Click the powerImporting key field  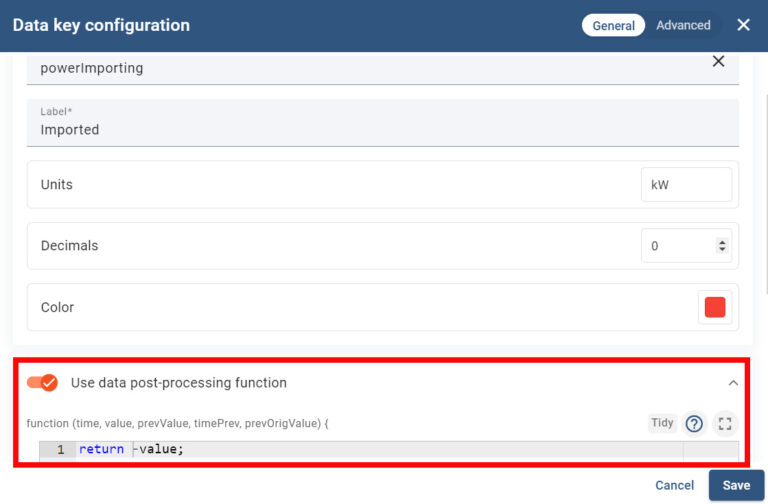pyautogui.click(x=360, y=68)
